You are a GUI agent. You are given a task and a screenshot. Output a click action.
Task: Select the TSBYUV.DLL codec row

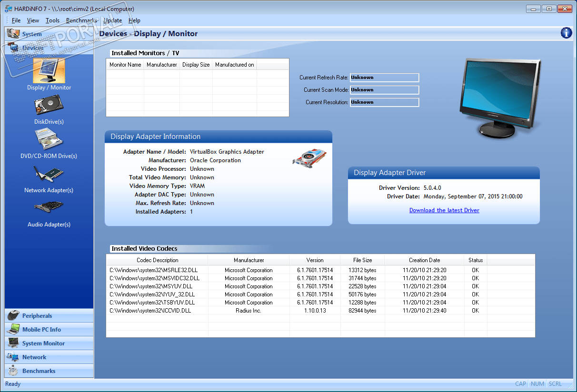tap(320, 303)
